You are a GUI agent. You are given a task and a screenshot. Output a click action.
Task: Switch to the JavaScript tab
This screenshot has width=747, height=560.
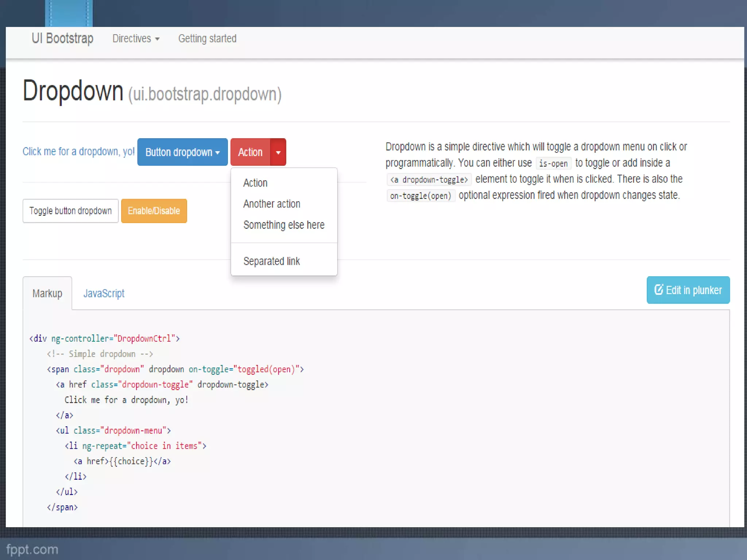[104, 293]
